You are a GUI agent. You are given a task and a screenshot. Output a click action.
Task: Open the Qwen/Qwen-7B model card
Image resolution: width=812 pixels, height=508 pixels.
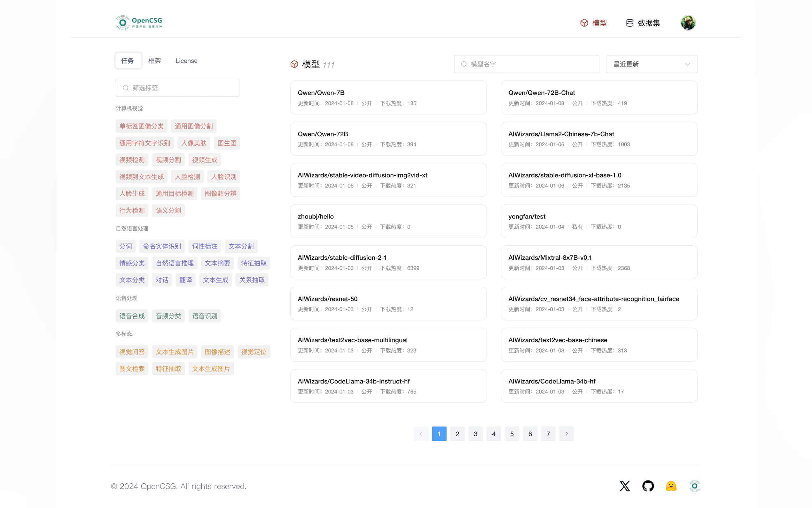pyautogui.click(x=388, y=98)
